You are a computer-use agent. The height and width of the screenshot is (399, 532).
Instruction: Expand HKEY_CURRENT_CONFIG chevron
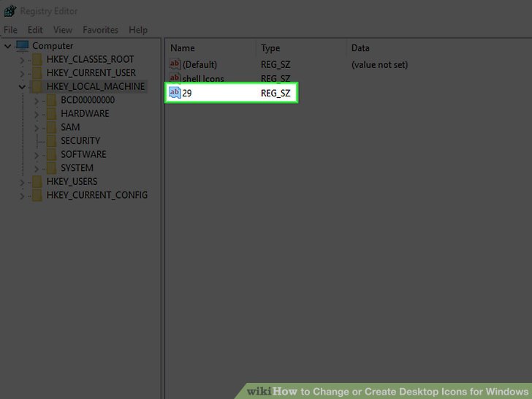[x=22, y=196]
